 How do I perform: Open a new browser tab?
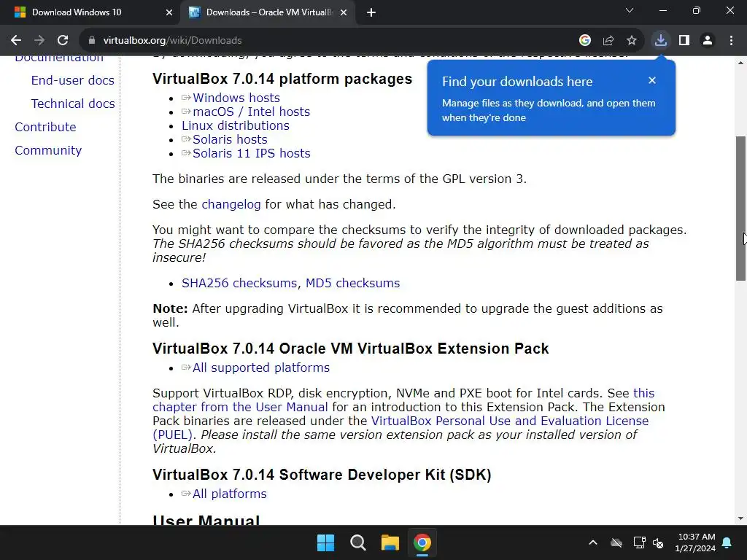371,12
